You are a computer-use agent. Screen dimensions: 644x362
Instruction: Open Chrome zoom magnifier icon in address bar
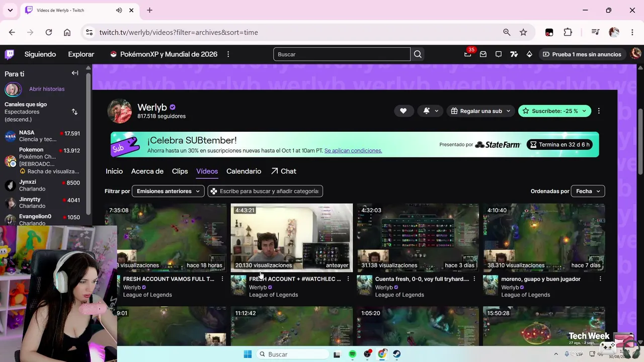click(x=507, y=32)
